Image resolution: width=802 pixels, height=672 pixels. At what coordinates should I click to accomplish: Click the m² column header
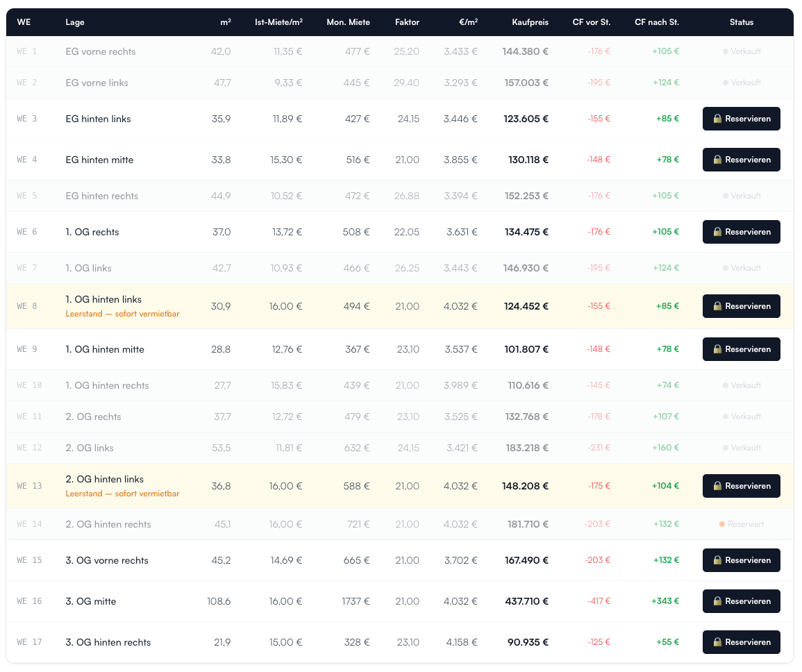click(226, 22)
